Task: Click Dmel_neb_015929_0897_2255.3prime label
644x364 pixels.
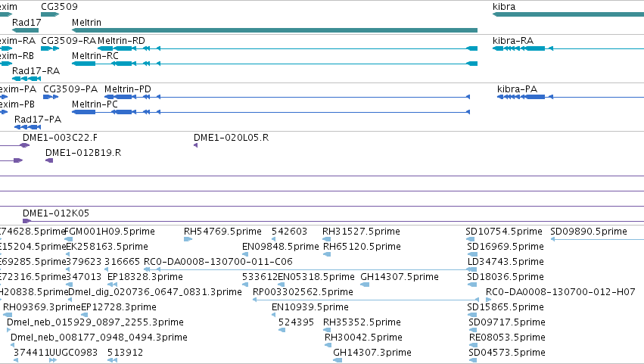Action: click(x=95, y=322)
